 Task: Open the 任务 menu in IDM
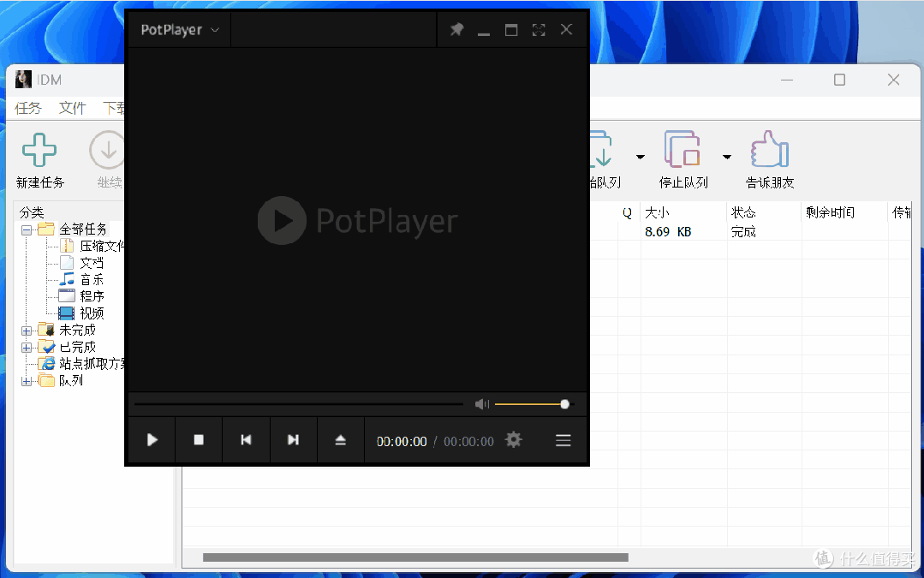[x=28, y=109]
